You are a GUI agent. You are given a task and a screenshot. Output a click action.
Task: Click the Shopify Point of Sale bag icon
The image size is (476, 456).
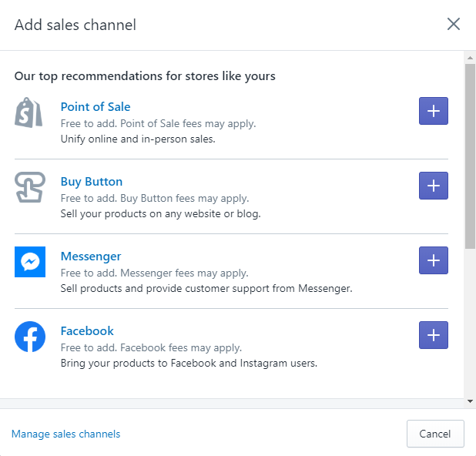click(28, 112)
